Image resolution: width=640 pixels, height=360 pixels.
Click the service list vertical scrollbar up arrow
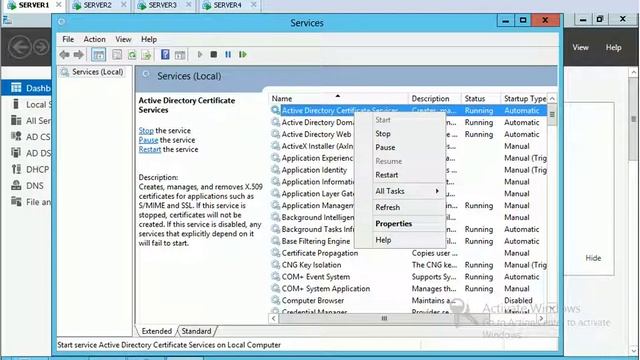(552, 99)
